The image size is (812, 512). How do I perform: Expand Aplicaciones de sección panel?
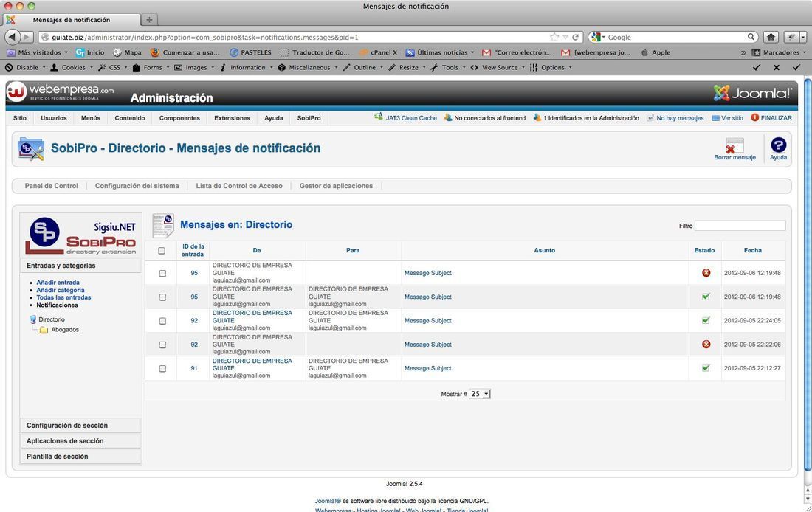pyautogui.click(x=80, y=441)
